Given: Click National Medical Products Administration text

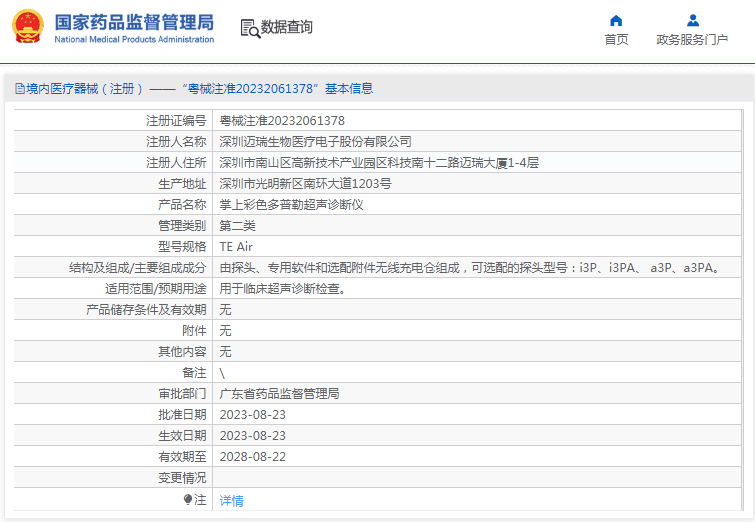Looking at the screenshot, I should [x=134, y=39].
